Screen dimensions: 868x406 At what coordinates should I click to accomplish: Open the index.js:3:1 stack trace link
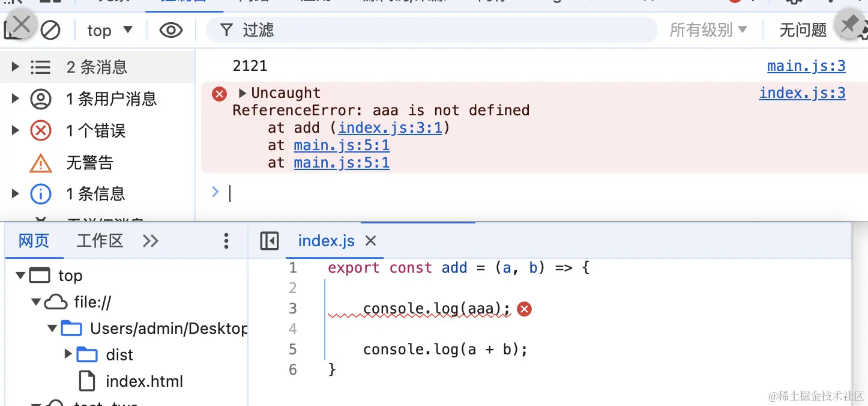390,127
